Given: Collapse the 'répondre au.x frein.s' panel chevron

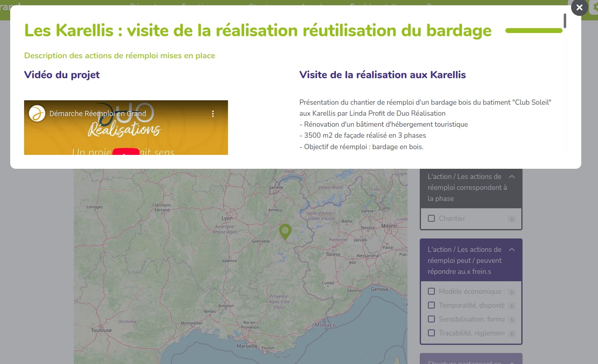Looking at the screenshot, I should pyautogui.click(x=512, y=249).
